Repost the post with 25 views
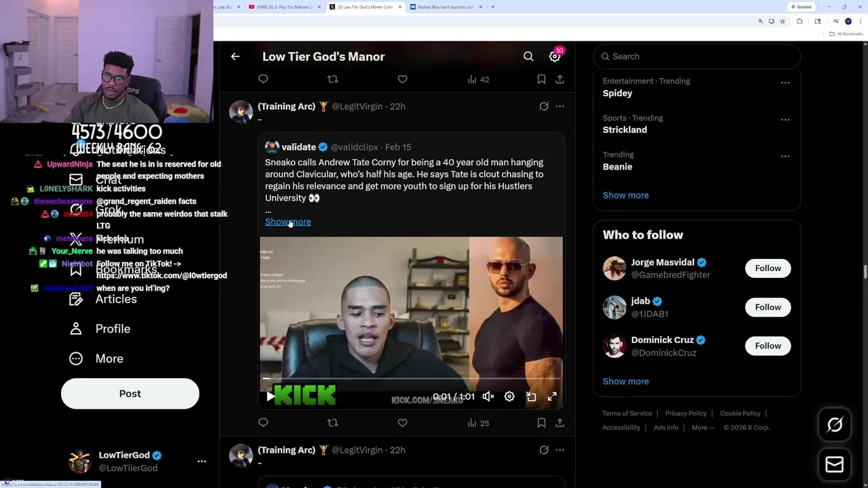868x488 pixels. pos(332,423)
